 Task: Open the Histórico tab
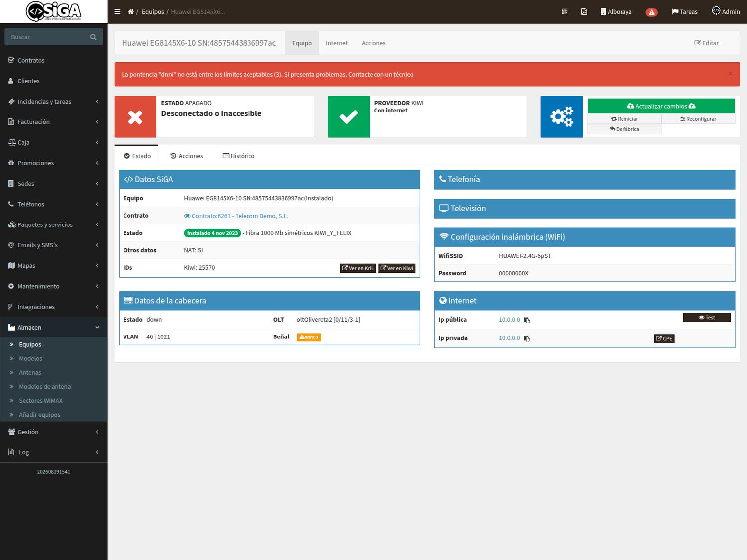click(239, 156)
